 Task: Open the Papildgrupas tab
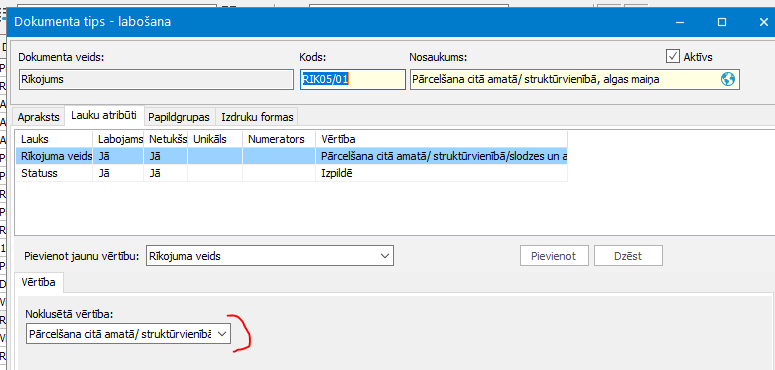tap(179, 117)
